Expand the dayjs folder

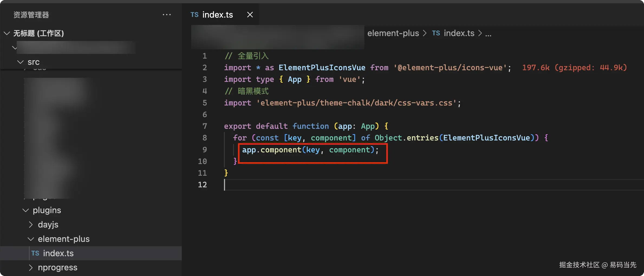[31, 225]
